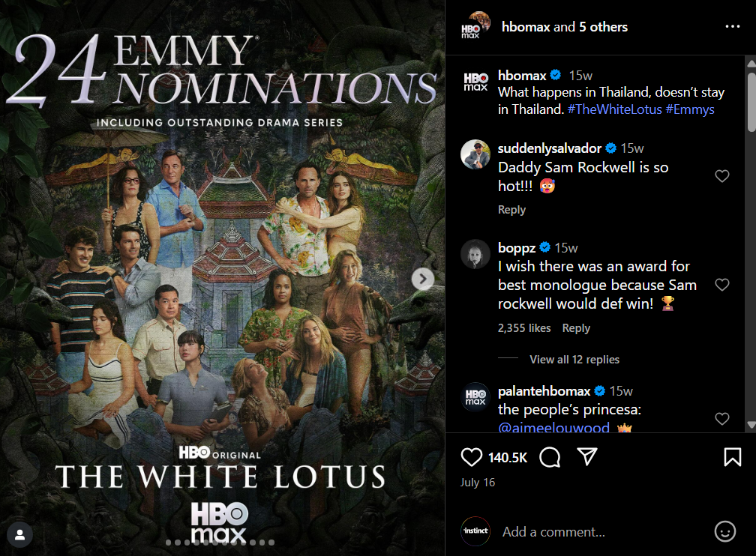Like boppz's comment about best monologue
This screenshot has width=756, height=556.
721,285
